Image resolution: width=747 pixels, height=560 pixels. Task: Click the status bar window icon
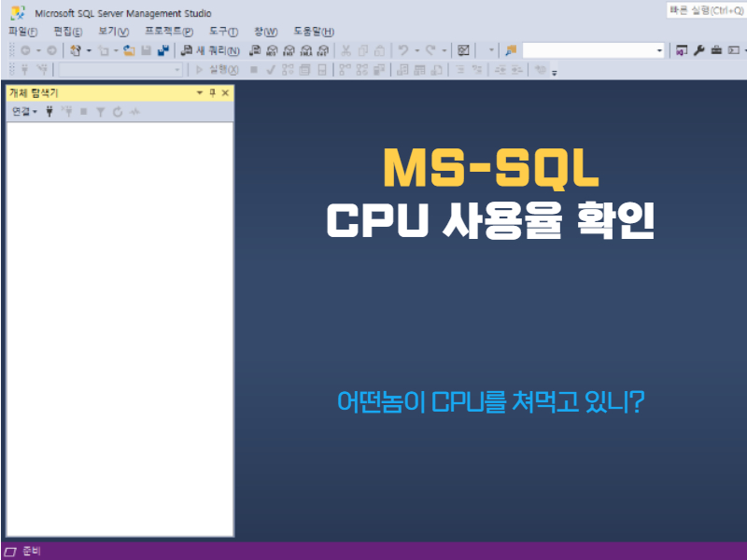11,552
